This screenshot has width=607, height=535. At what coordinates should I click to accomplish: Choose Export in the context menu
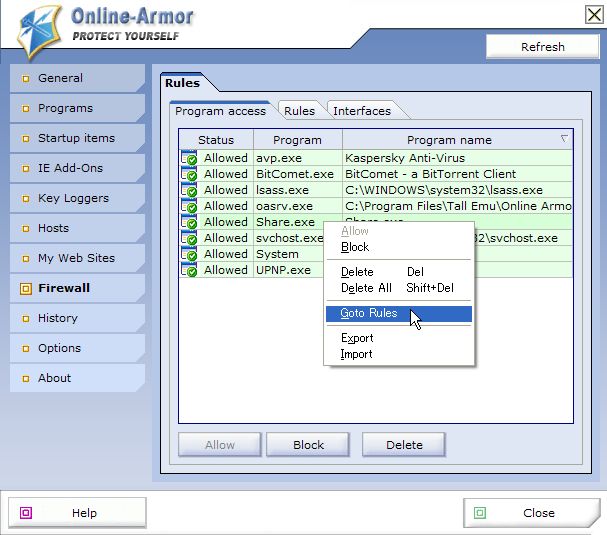click(x=399, y=338)
